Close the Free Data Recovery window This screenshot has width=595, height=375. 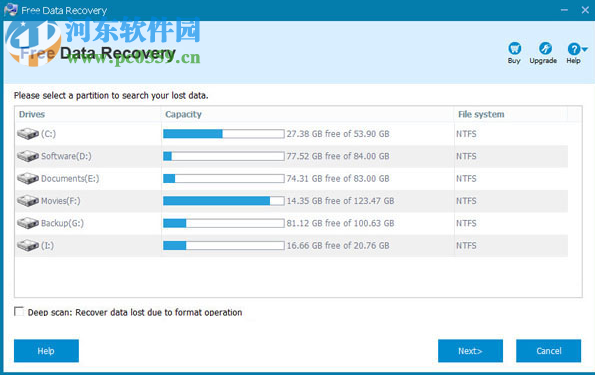585,10
